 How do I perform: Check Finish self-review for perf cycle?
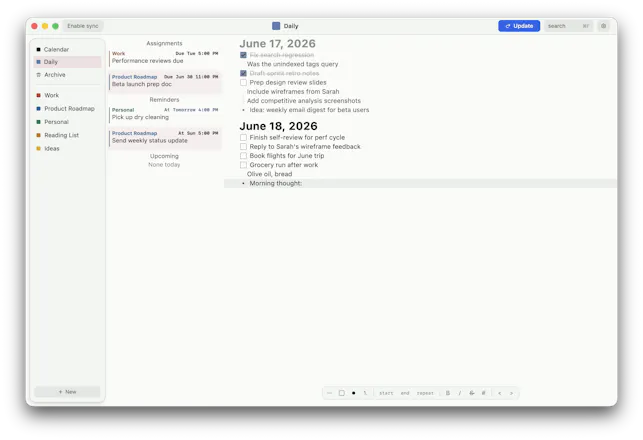pyautogui.click(x=243, y=137)
